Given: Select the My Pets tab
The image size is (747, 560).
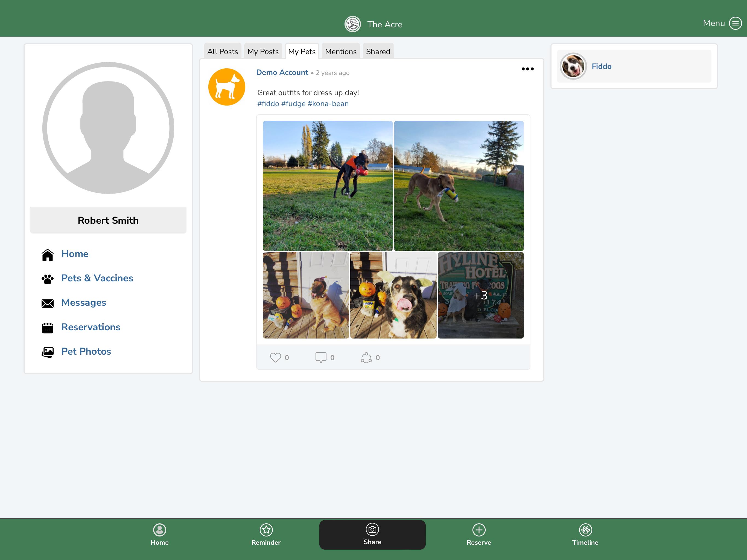Looking at the screenshot, I should pos(302,51).
